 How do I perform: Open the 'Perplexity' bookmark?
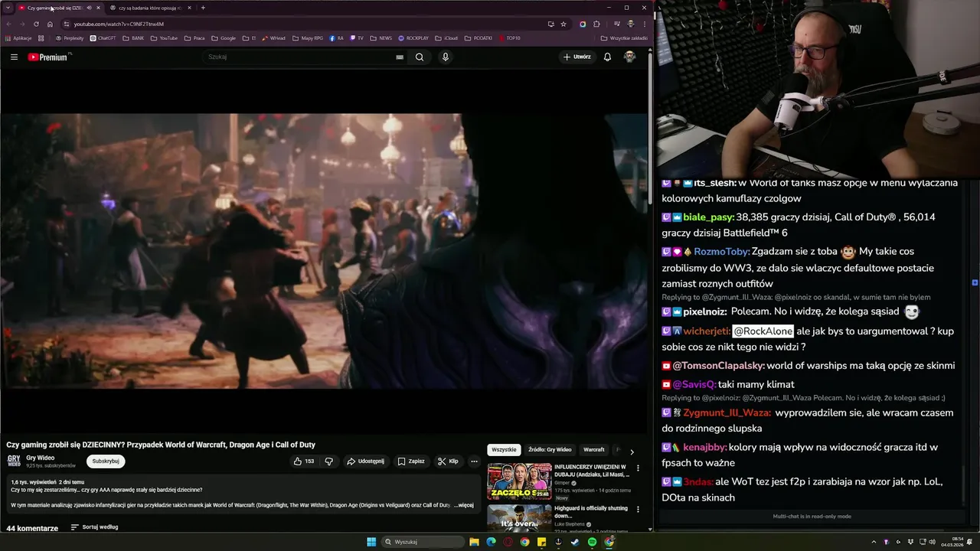click(x=70, y=37)
